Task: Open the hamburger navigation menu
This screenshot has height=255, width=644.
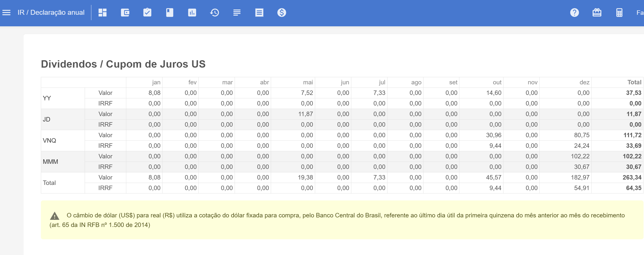Action: click(x=6, y=13)
